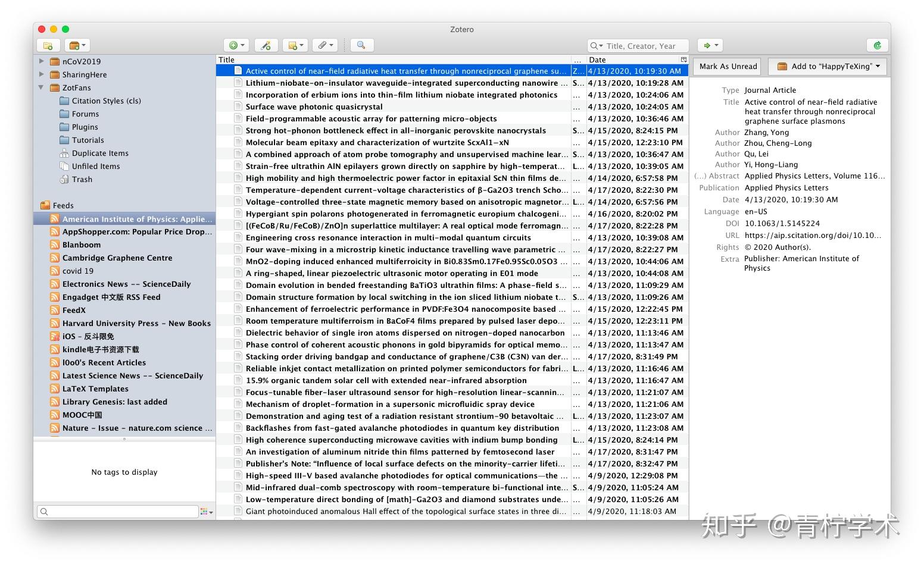Select the Trash in the sidebar
Image resolution: width=924 pixels, height=564 pixels.
[x=82, y=179]
